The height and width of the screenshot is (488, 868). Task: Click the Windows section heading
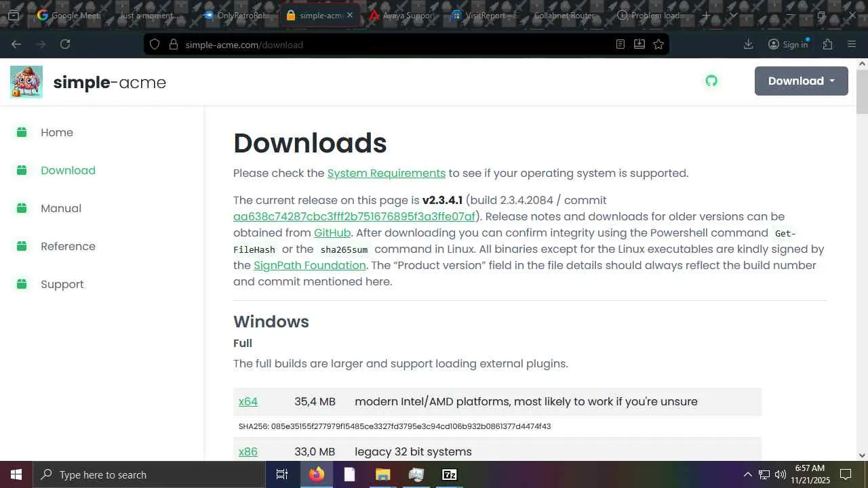(271, 321)
